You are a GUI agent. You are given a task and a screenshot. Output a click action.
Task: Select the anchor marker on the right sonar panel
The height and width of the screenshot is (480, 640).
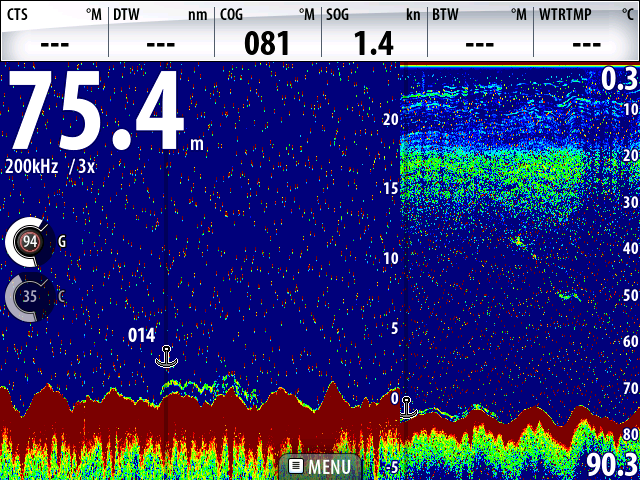[x=407, y=406]
